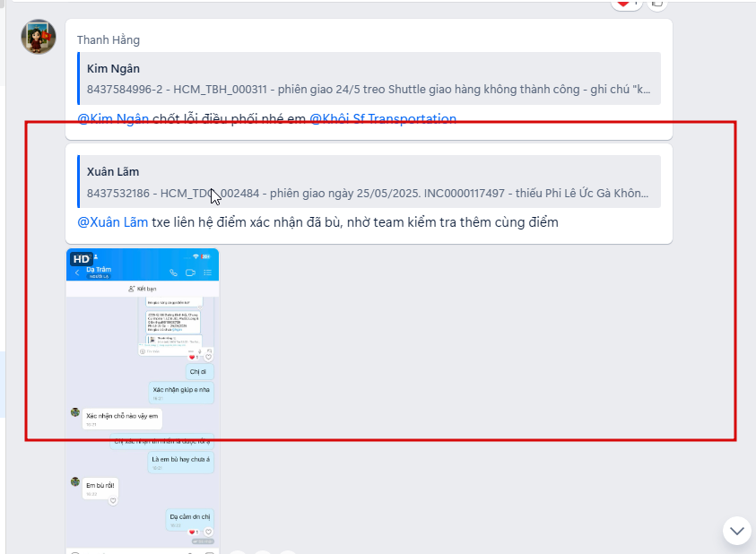This screenshot has height=554, width=756.
Task: Open the attached Zalo chat screenshot image
Action: point(143,401)
